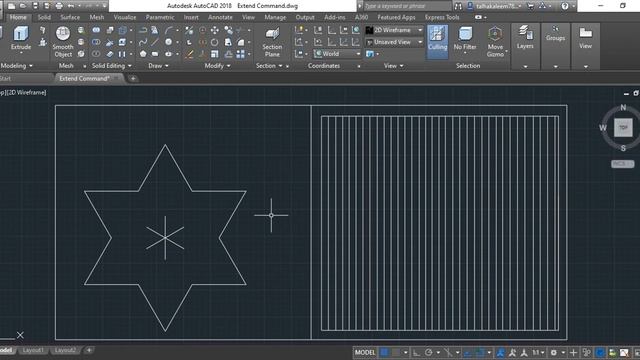Create new drawing from quick access toolbar
This screenshot has width=640, height=360.
[11, 6]
